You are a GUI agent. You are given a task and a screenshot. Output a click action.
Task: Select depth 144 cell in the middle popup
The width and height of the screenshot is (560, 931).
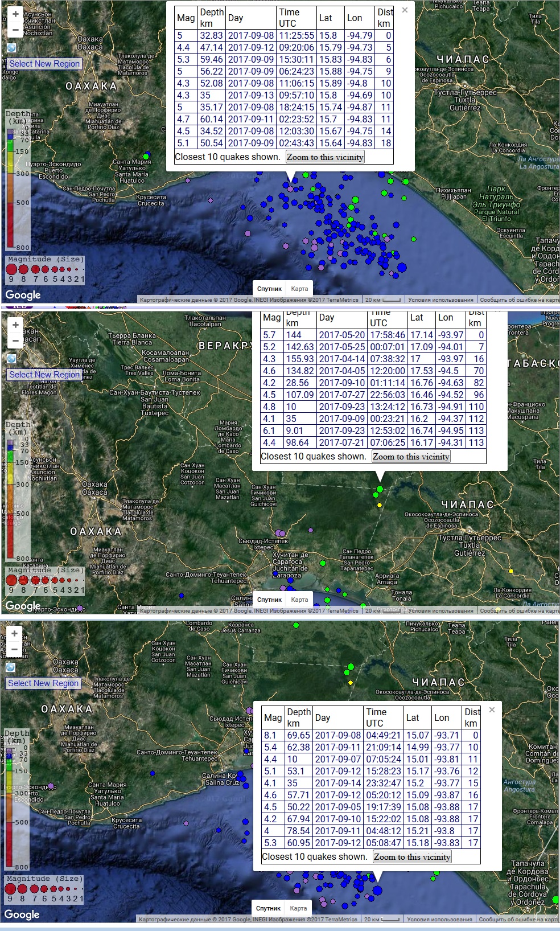click(x=299, y=335)
